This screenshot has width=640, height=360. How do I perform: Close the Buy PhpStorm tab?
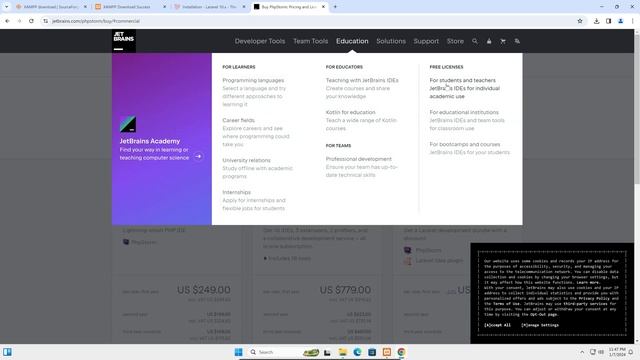click(323, 7)
